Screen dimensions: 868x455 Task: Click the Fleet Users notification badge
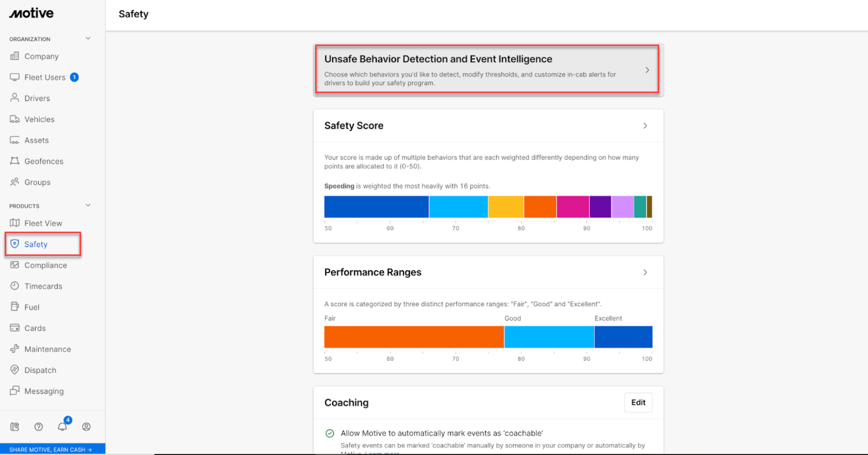(74, 77)
